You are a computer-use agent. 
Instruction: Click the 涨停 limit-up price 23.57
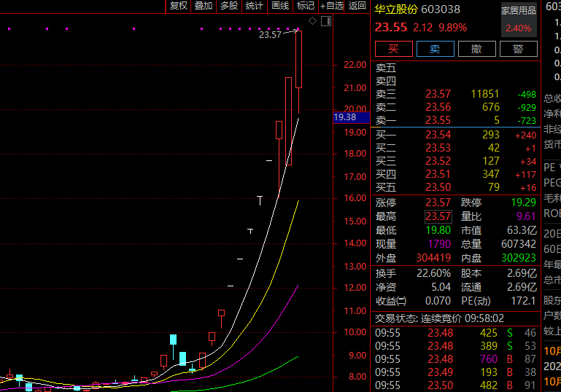click(x=438, y=203)
